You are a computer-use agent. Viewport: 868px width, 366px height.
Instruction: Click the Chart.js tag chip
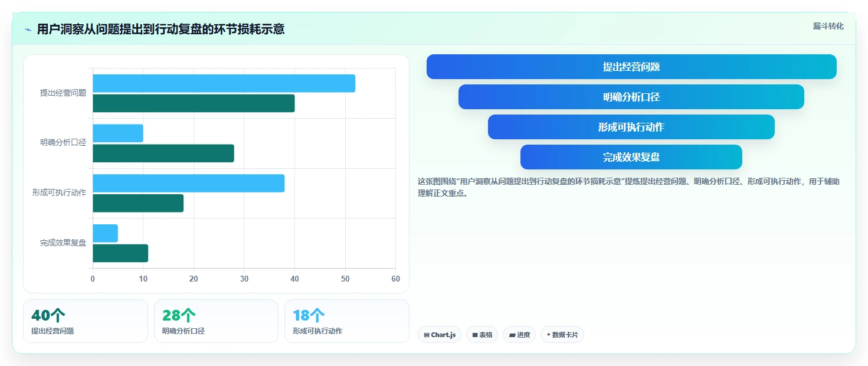(x=440, y=335)
